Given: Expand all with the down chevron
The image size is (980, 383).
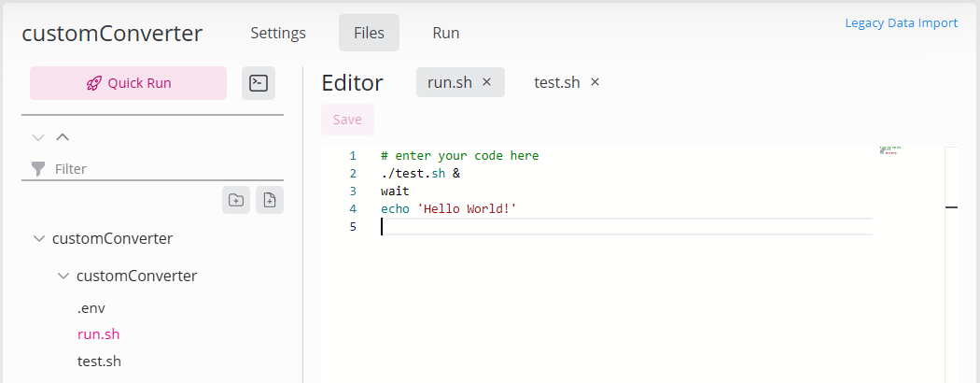Looking at the screenshot, I should click(x=38, y=137).
